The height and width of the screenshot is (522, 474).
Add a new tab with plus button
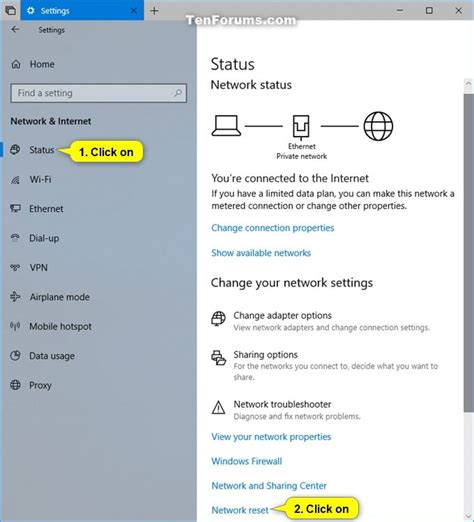tap(154, 11)
